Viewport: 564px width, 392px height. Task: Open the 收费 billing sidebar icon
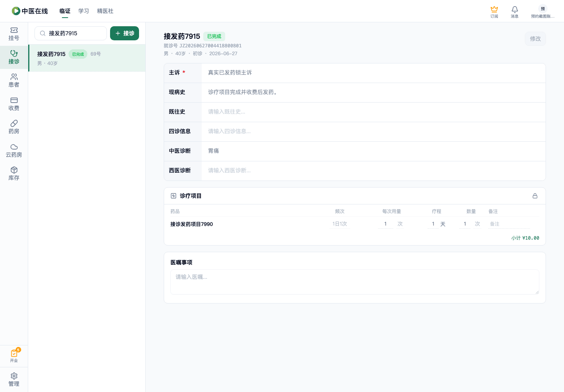[x=14, y=104]
